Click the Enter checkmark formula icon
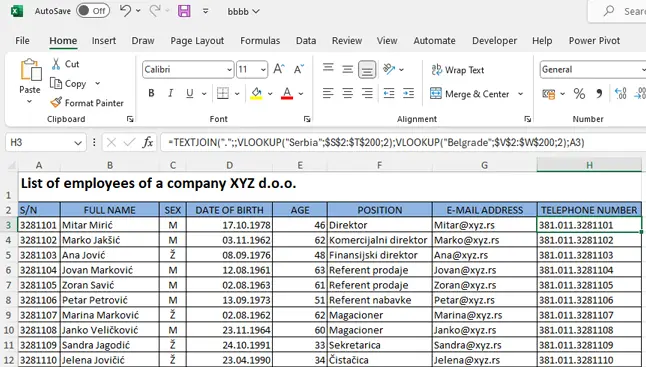646x367 pixels. pos(129,143)
